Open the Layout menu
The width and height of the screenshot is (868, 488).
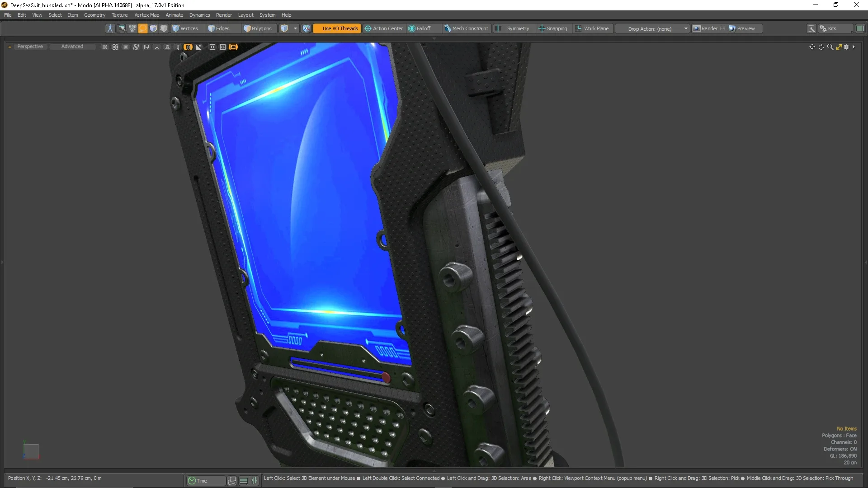245,15
